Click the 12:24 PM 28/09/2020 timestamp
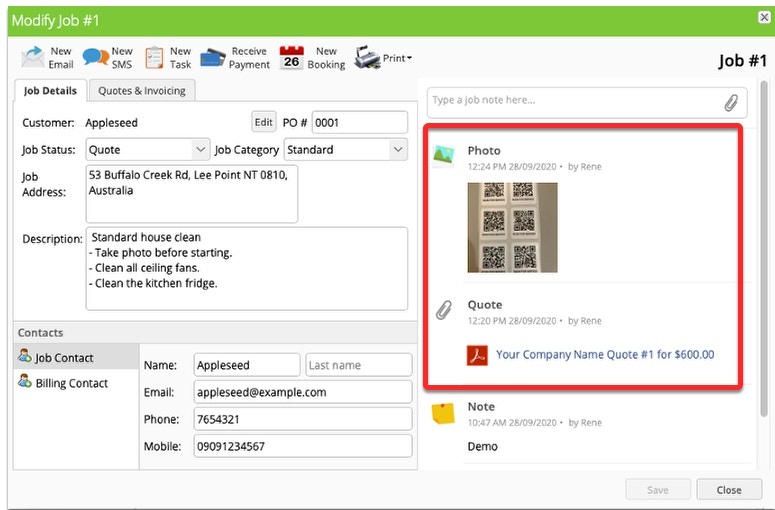Screen dimensions: 775x510 click(x=512, y=167)
